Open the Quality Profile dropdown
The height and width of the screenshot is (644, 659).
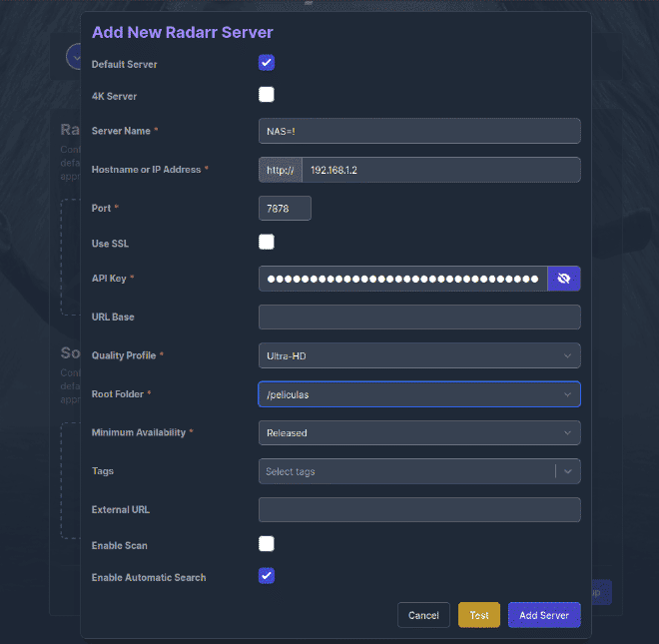pyautogui.click(x=419, y=355)
